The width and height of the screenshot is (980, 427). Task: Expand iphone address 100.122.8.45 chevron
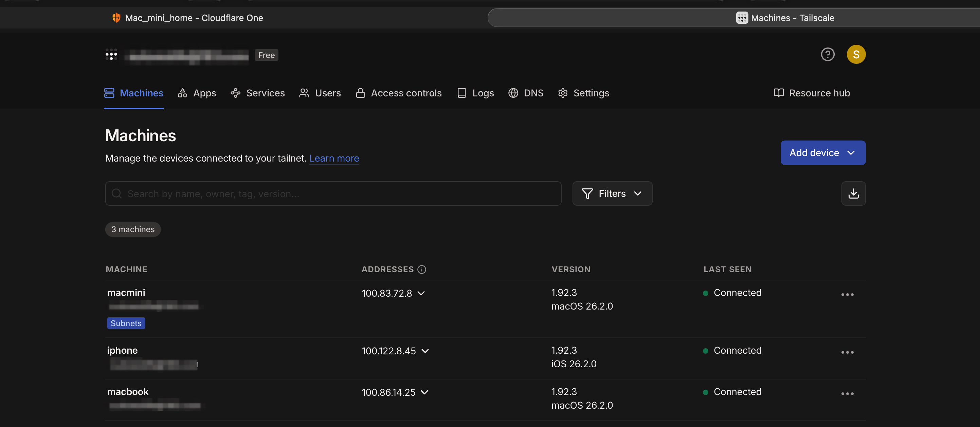pos(425,351)
